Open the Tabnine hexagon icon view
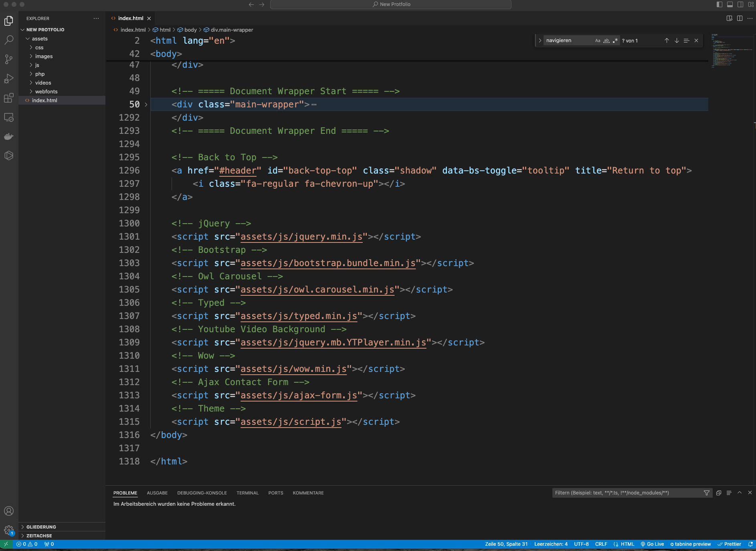Screen dimensions: 756x551 [9, 155]
